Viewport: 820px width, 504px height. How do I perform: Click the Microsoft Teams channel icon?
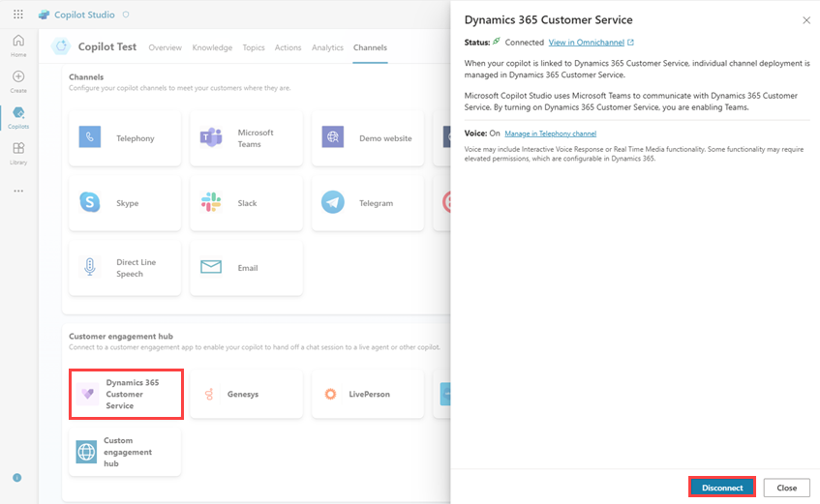(211, 137)
